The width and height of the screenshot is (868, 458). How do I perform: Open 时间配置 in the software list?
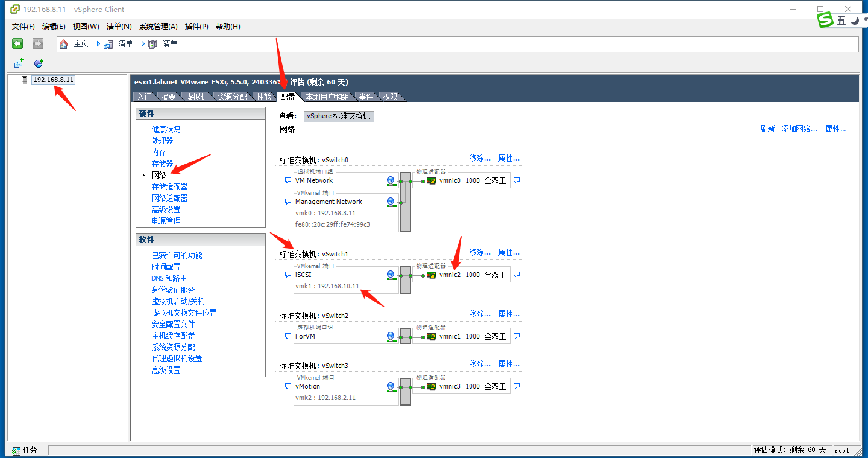[166, 267]
